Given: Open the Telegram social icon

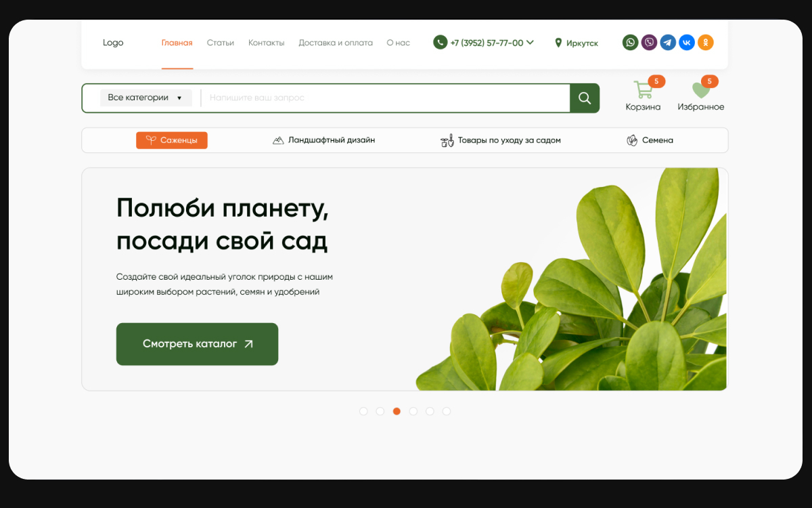Looking at the screenshot, I should [668, 43].
